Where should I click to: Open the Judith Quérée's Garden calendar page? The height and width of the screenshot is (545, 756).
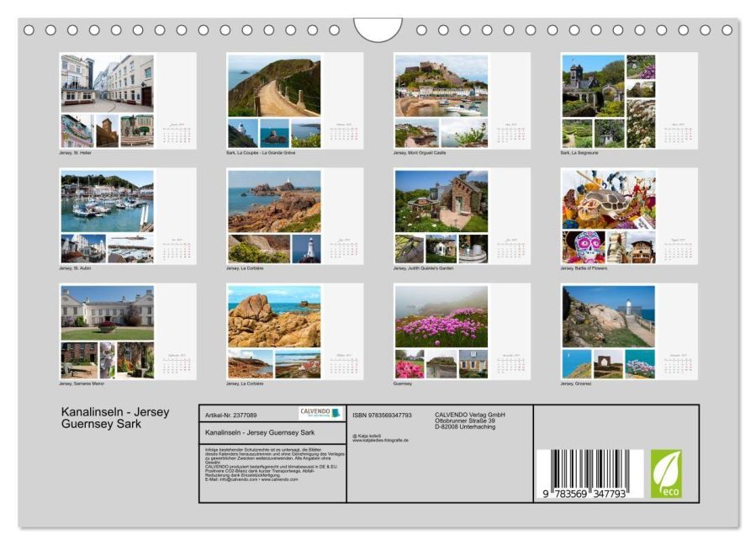click(x=462, y=215)
